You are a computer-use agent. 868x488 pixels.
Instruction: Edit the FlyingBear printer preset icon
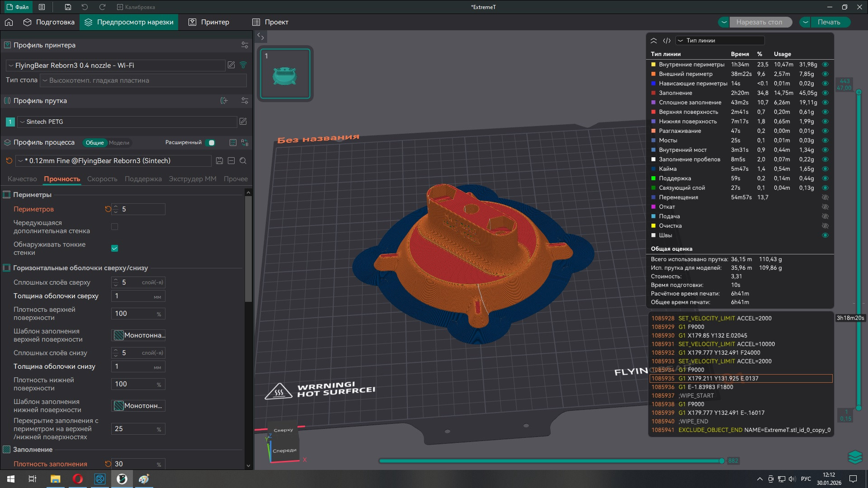231,65
